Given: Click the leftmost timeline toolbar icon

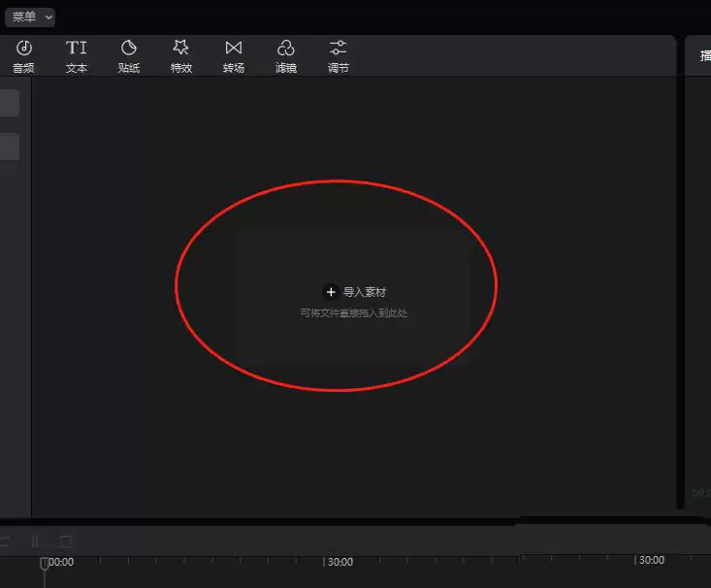Looking at the screenshot, I should [x=4, y=541].
